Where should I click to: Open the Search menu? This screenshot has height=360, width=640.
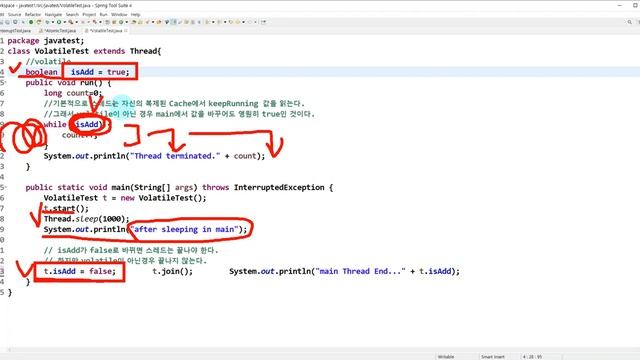click(72, 14)
